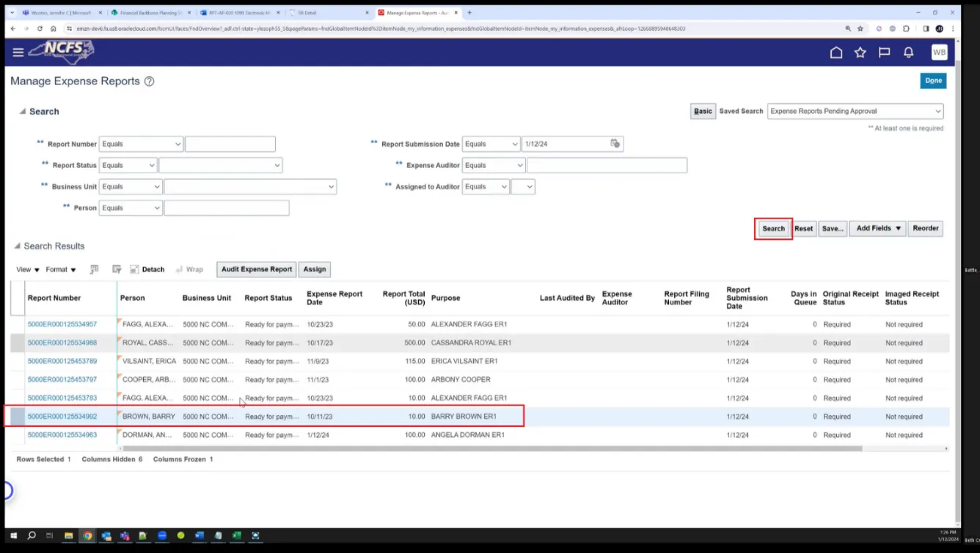Open the View menu
The width and height of the screenshot is (980, 553).
coord(27,269)
